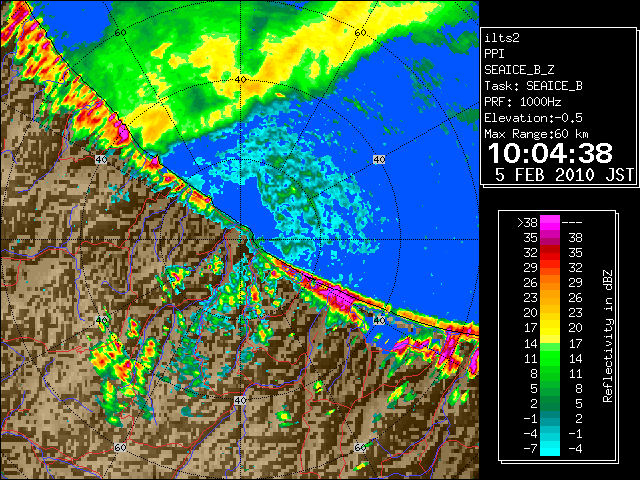The width and height of the screenshot is (640, 480).
Task: Click the '60' ring label in northeast
Action: [x=360, y=33]
